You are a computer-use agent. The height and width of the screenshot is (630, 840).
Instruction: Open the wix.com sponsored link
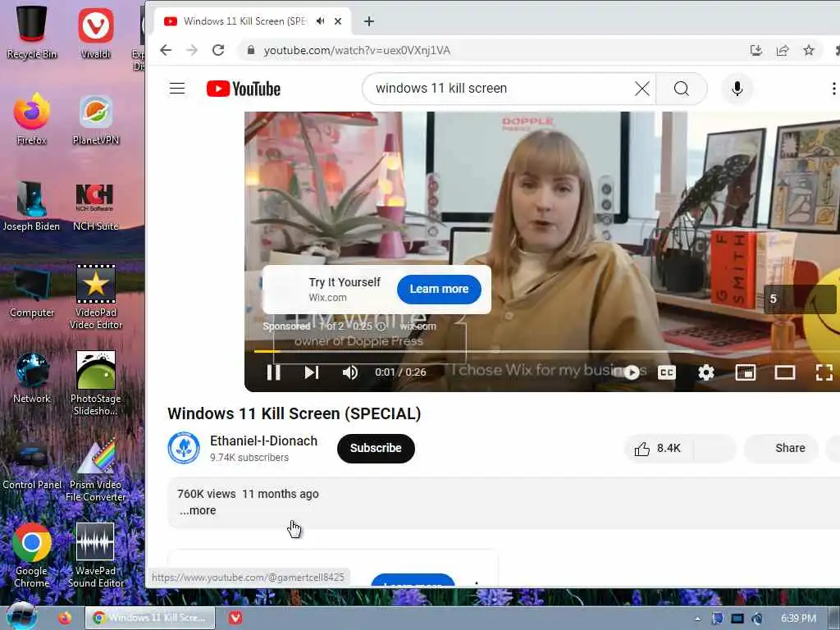tap(418, 326)
